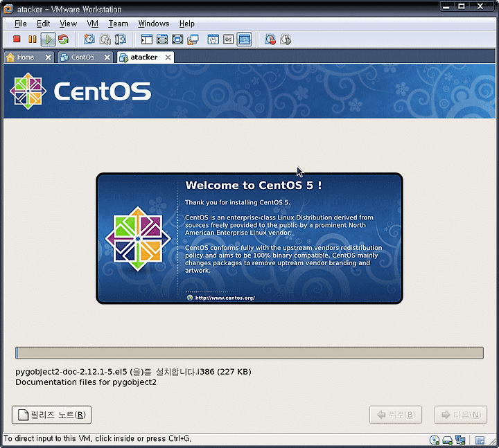Open the View menu
Screen dimensions: 499x448
pos(68,24)
